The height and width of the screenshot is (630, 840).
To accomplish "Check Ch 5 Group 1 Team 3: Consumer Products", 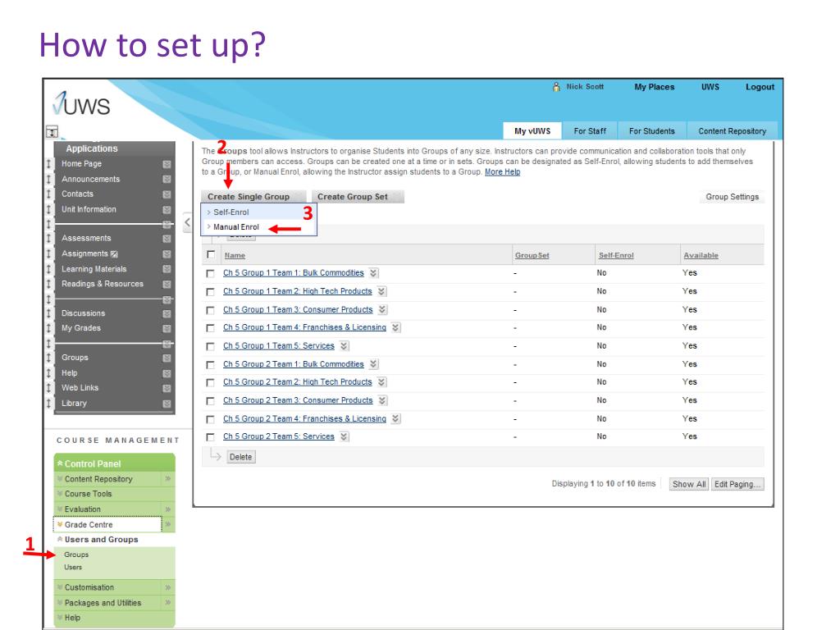I will [211, 310].
